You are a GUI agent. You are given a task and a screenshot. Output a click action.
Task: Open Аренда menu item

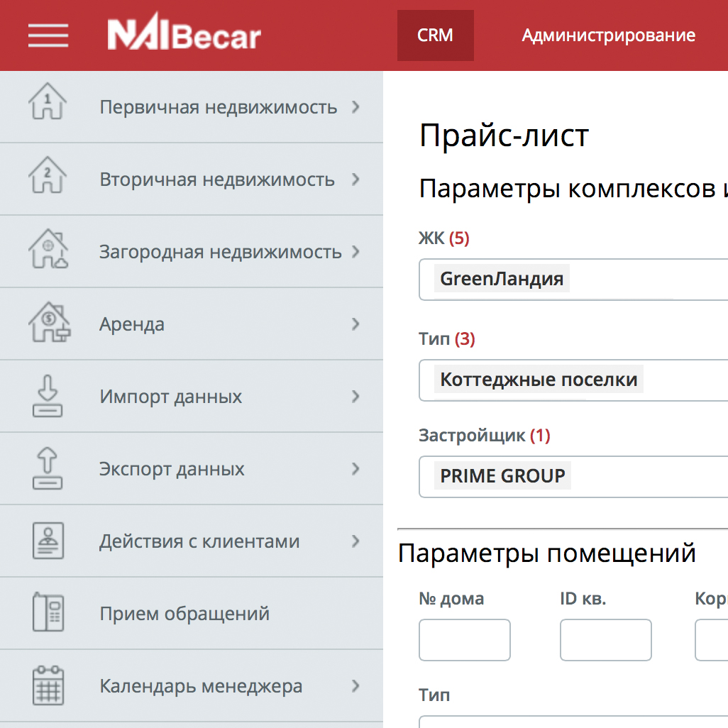(192, 324)
